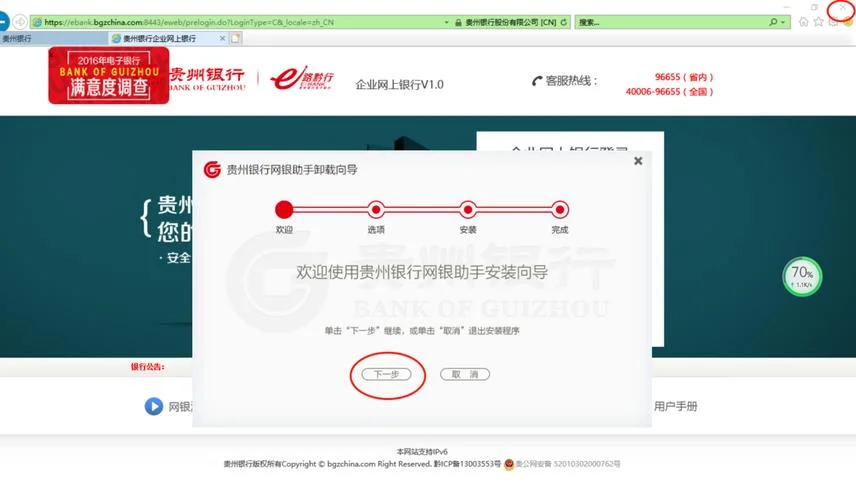Click the e路黔行 logo

pyautogui.click(x=302, y=78)
